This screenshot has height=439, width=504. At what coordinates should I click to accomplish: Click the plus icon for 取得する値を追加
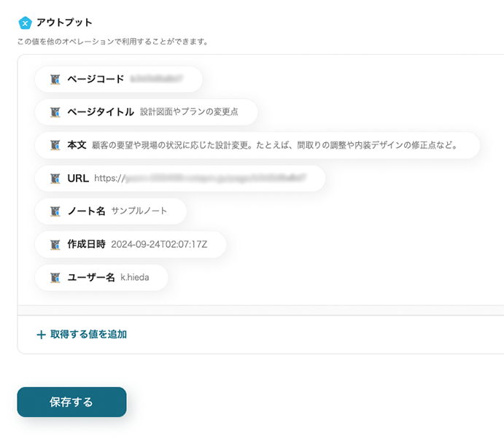[41, 335]
